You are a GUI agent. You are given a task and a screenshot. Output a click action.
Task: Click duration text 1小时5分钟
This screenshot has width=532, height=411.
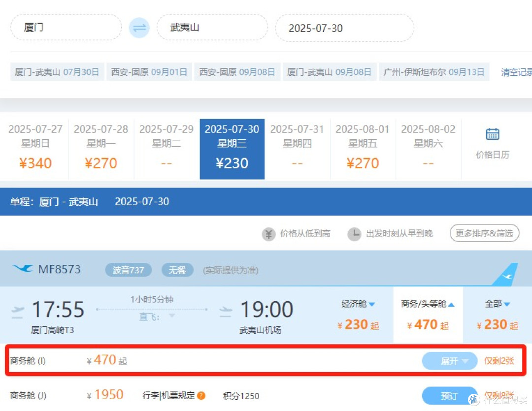[x=152, y=299]
